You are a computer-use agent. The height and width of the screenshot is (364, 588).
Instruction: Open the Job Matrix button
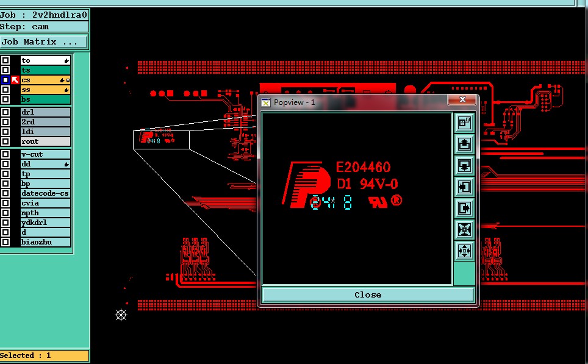(x=45, y=41)
